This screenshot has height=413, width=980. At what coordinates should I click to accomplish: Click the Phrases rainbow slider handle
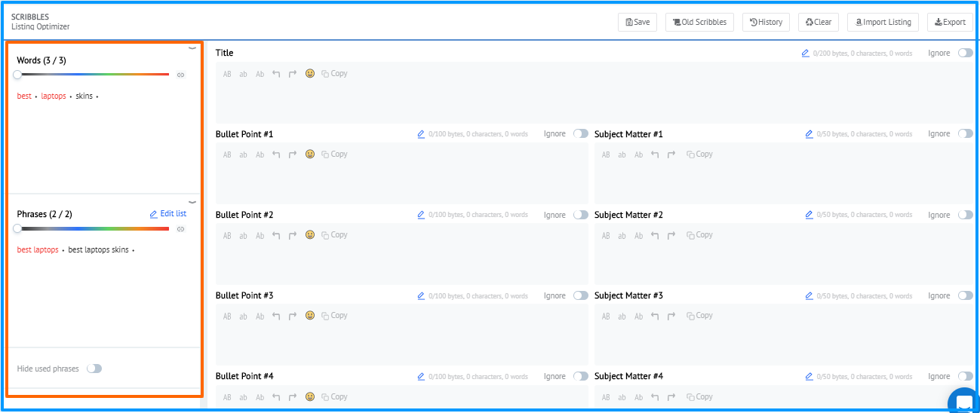[17, 228]
